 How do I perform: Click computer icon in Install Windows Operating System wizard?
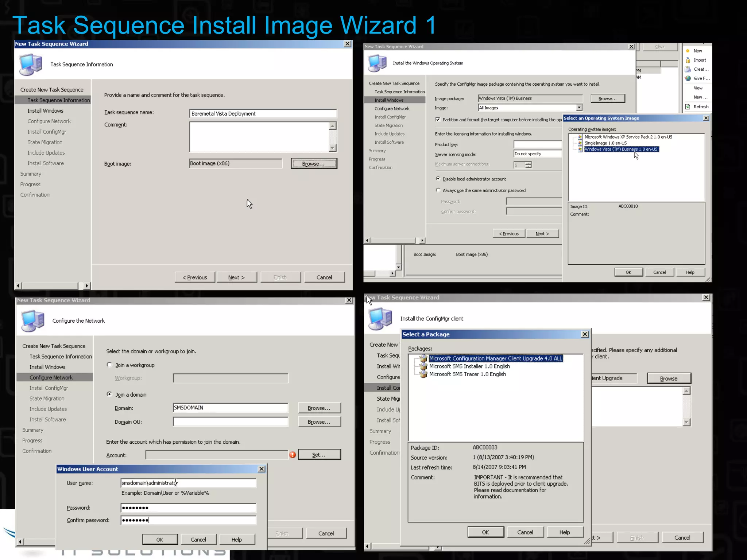(377, 63)
